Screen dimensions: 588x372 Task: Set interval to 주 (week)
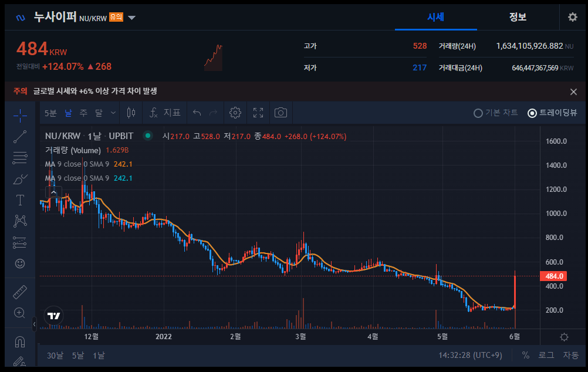tap(83, 113)
